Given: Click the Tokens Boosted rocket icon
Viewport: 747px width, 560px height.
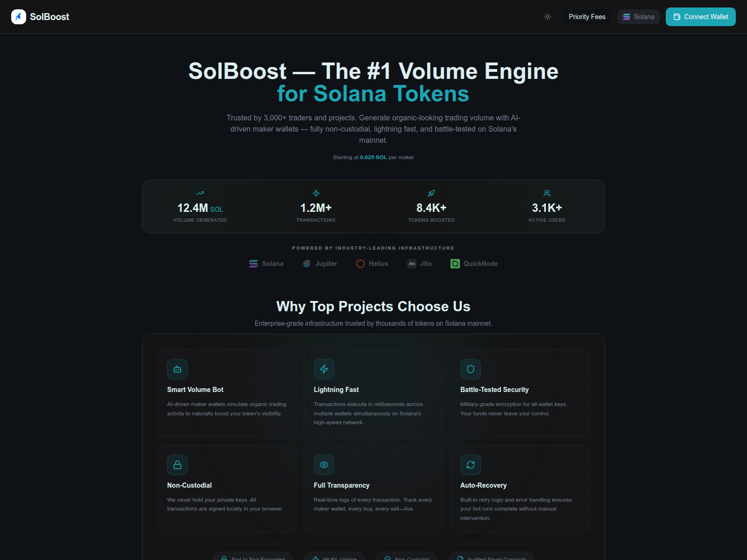Looking at the screenshot, I should tap(431, 193).
